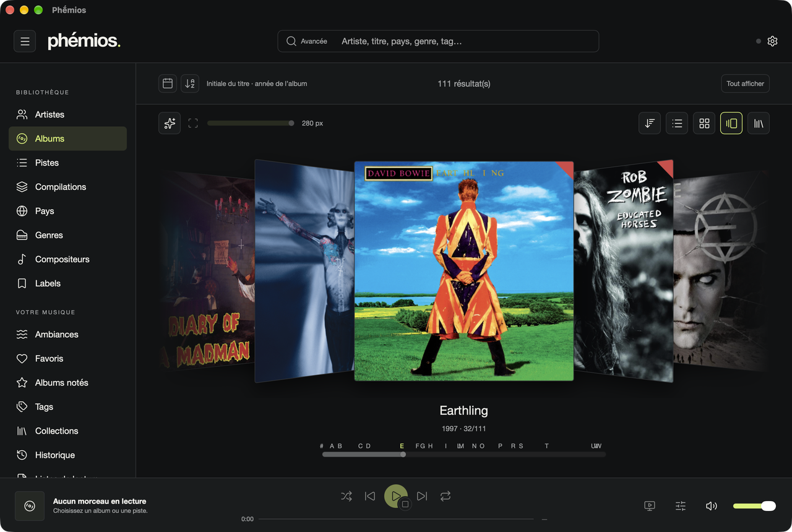792x532 pixels.
Task: Open the cast to display icon
Action: tap(650, 506)
